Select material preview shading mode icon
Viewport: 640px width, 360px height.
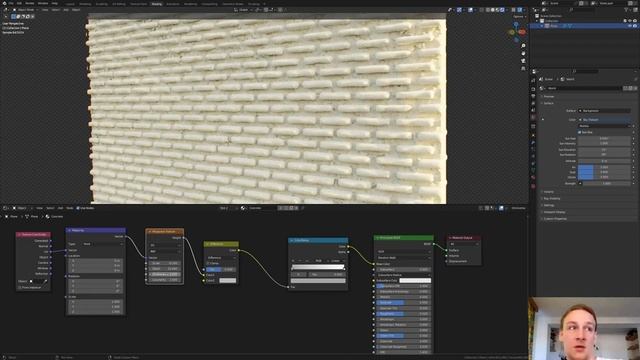(x=498, y=10)
